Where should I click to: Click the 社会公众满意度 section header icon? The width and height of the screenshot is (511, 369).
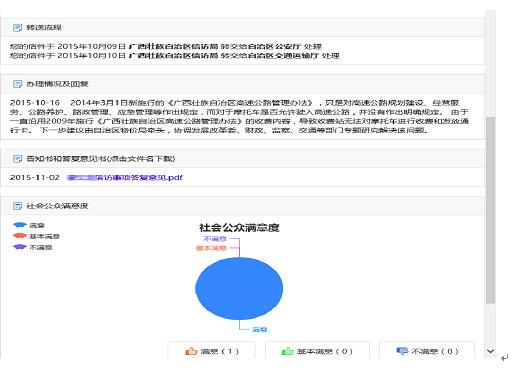point(17,206)
